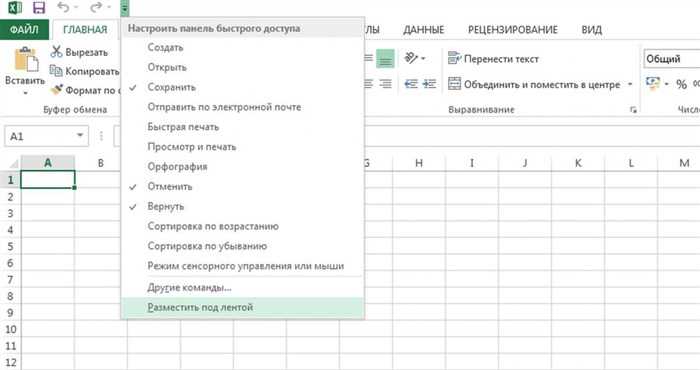Select column H header
700x370 pixels.
(x=419, y=163)
